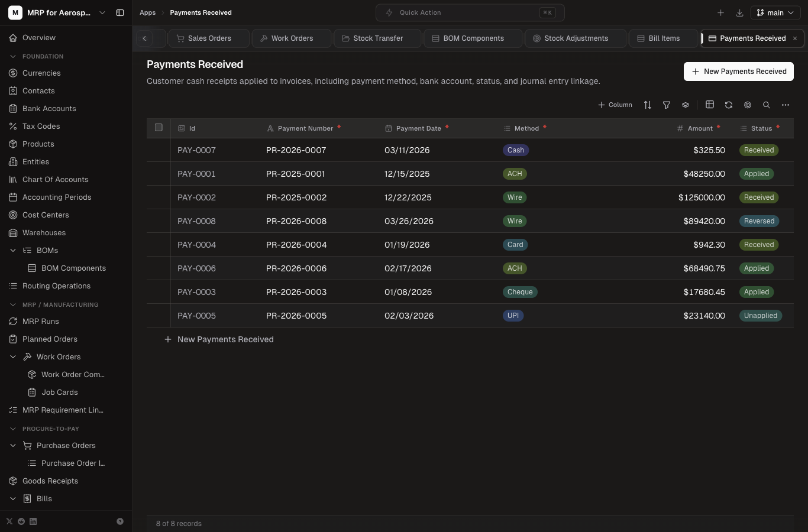The width and height of the screenshot is (808, 532).
Task: Open the main branch dropdown
Action: point(775,12)
